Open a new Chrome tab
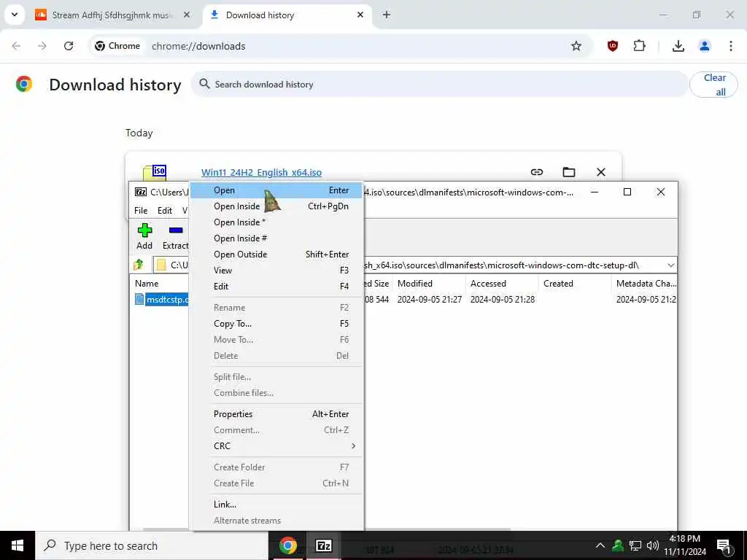Screen dimensions: 747x560 [387, 15]
